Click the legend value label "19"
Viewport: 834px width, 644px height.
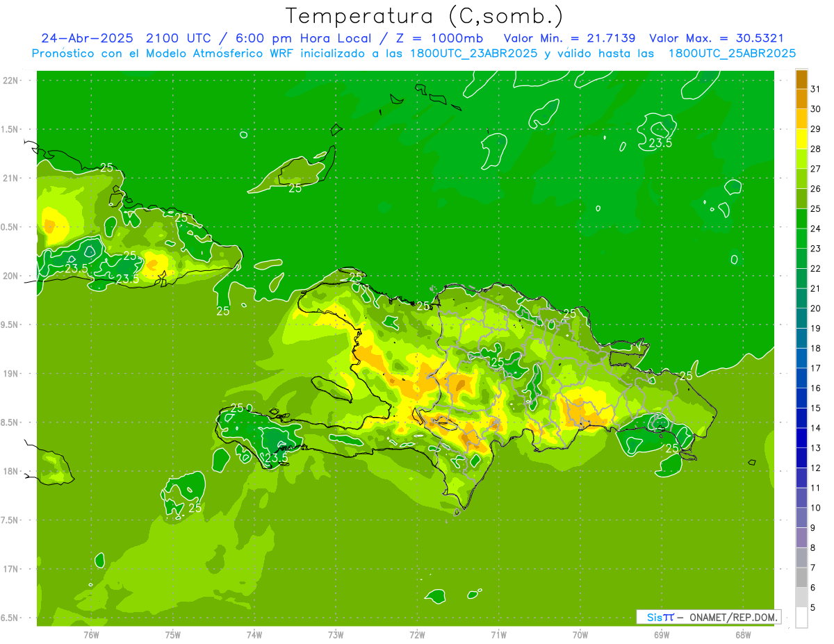pyautogui.click(x=817, y=328)
